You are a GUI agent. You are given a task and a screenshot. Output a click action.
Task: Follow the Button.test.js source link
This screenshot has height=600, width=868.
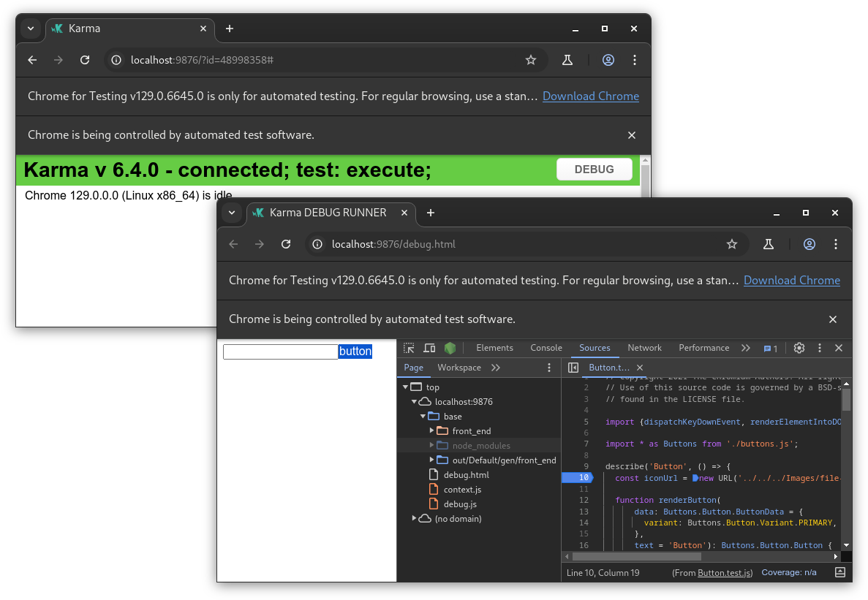(x=724, y=573)
